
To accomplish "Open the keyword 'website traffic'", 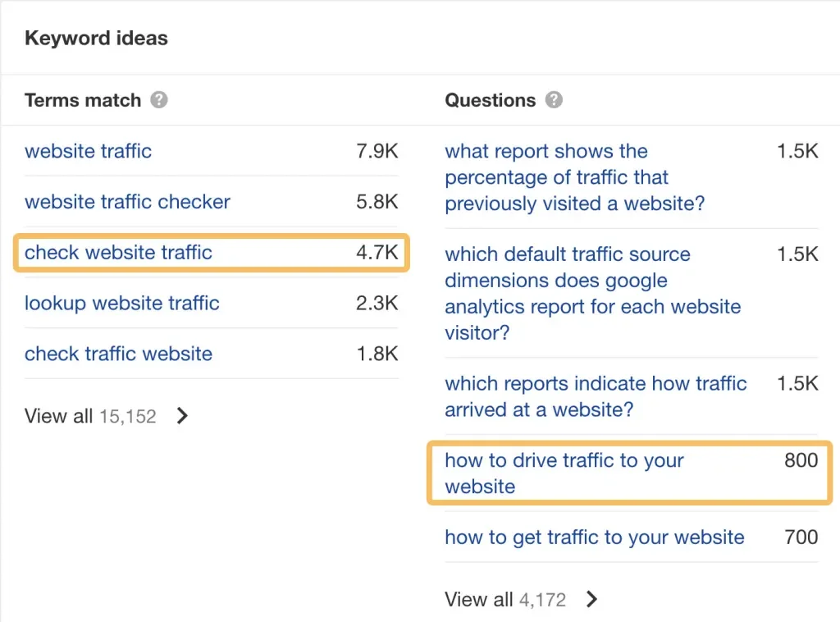I will tap(88, 152).
